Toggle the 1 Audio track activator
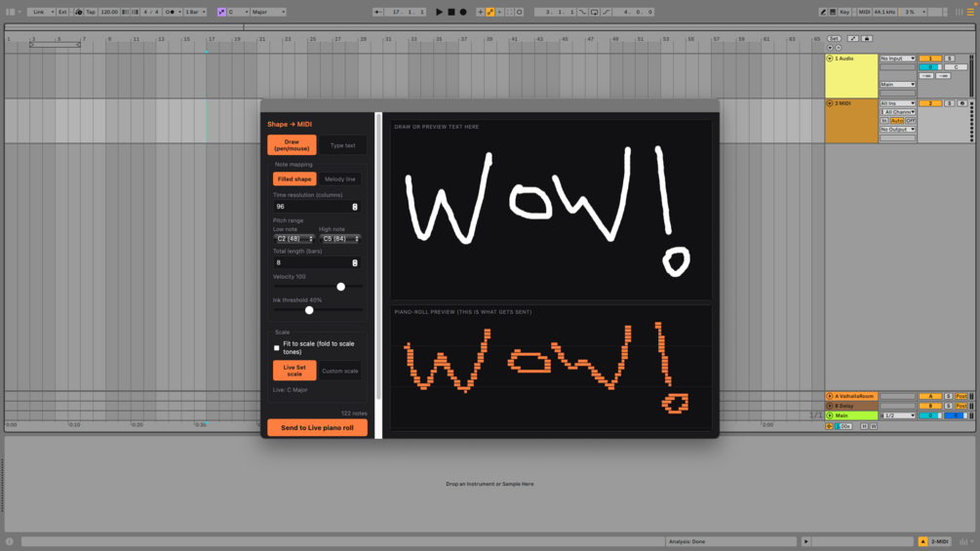The height and width of the screenshot is (551, 980). point(930,59)
